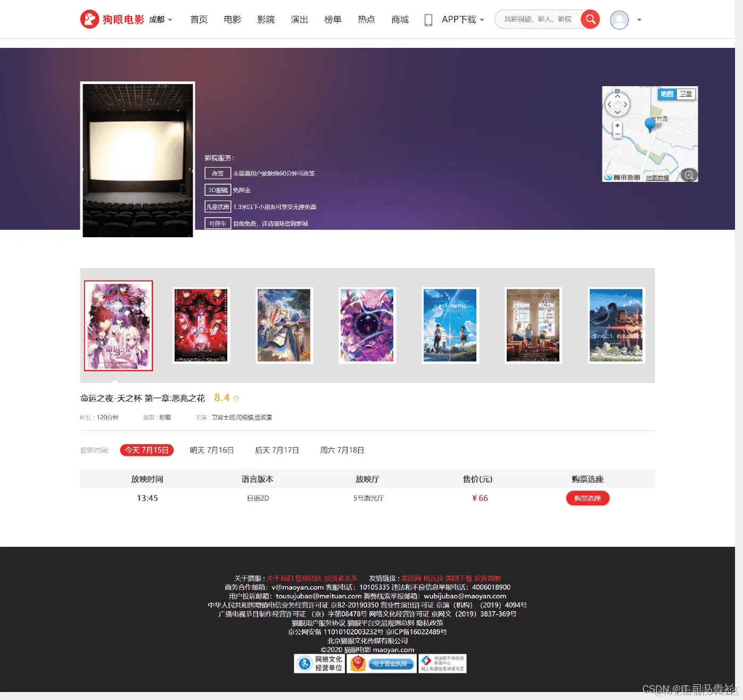
Task: Expand the APP下载 dropdown
Action: (x=463, y=20)
